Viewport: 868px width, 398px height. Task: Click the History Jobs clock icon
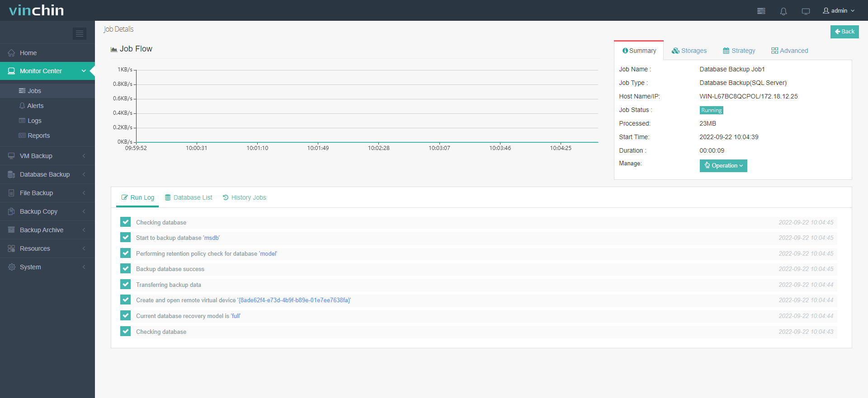(x=226, y=197)
